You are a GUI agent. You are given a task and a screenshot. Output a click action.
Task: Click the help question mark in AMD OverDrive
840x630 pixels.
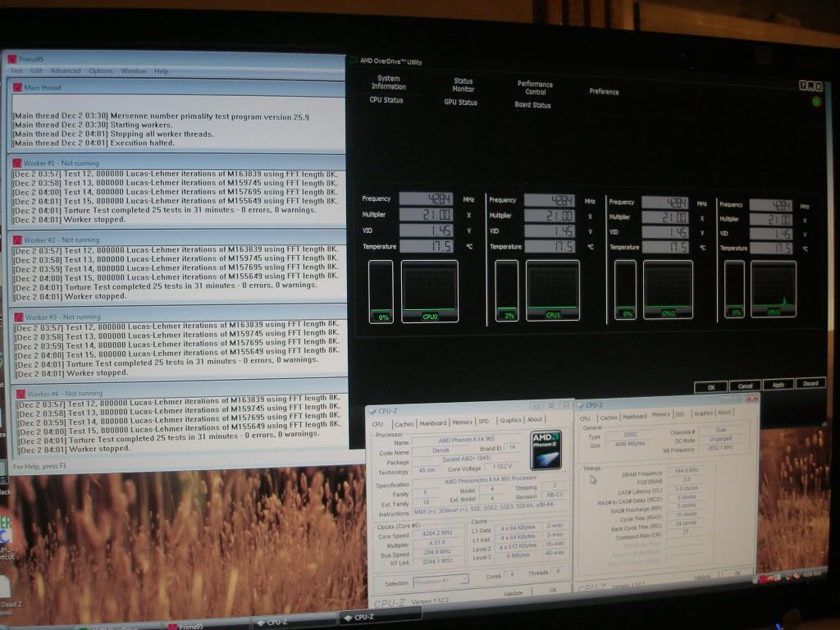[804, 86]
